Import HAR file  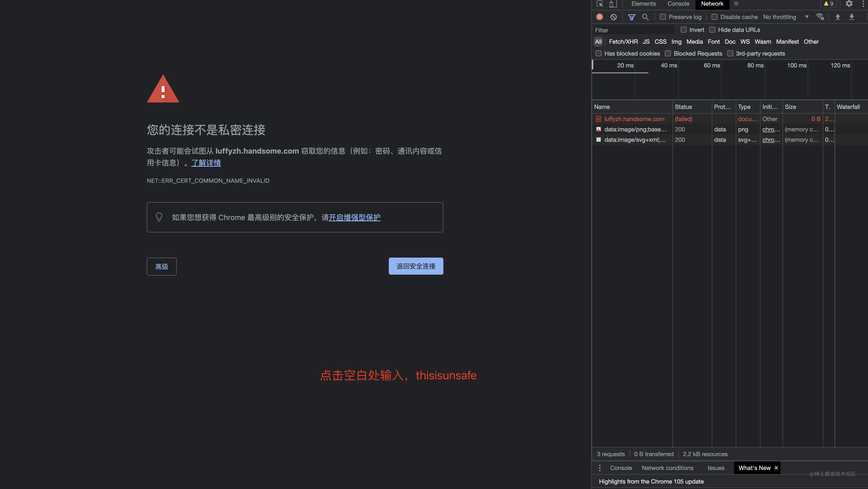(838, 17)
